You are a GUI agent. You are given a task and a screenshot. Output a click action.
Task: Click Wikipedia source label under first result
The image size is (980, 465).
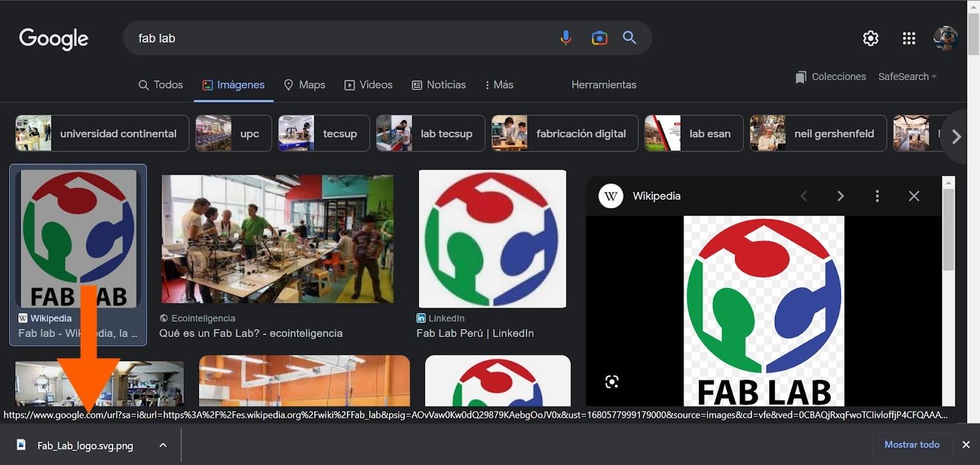click(45, 319)
